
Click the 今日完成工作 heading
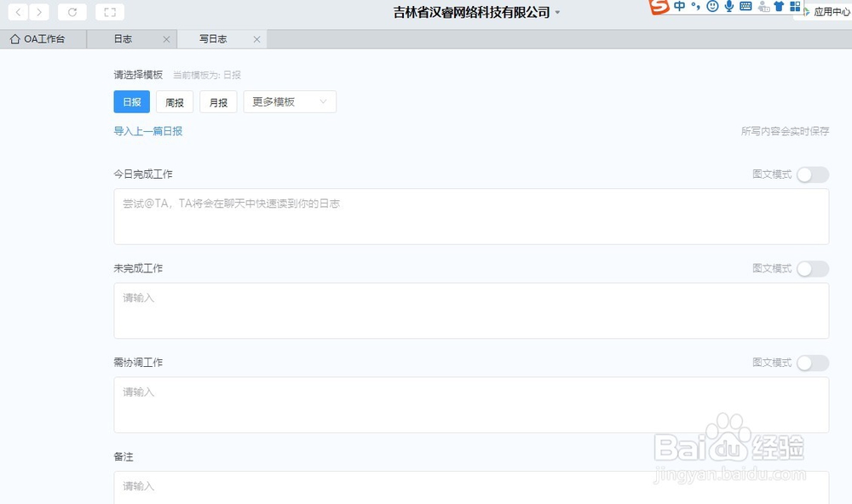tap(143, 174)
